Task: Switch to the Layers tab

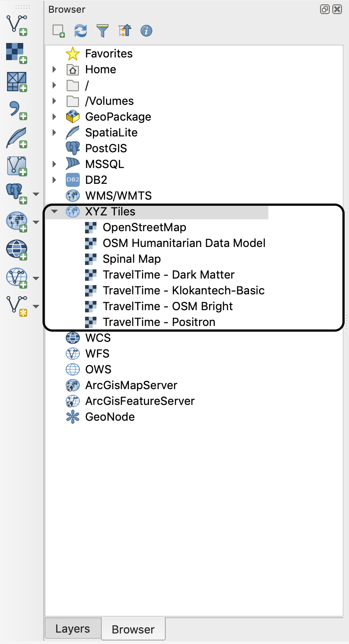Action: [73, 629]
